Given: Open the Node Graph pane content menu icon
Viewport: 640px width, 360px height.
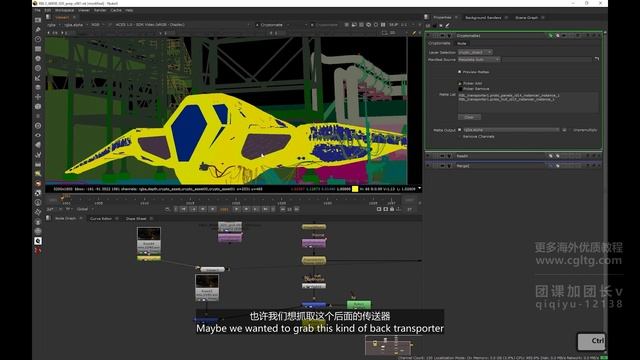Looking at the screenshot, I should point(48,218).
